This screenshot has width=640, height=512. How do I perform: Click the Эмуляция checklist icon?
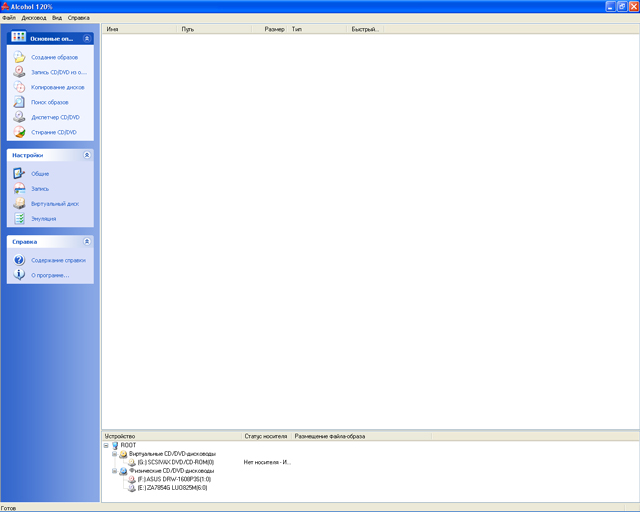coord(19,218)
